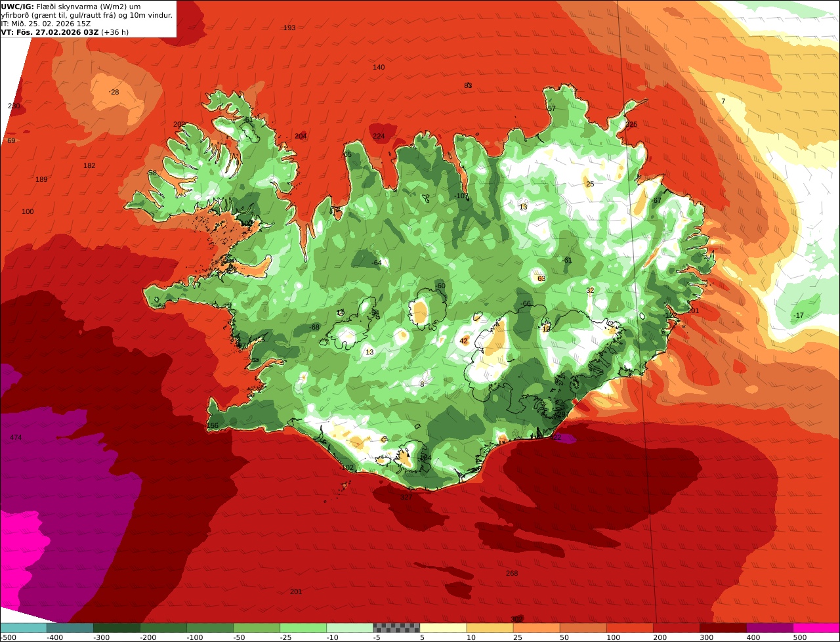840x642 pixels.
Task: Click the checkered swatch between -5 and 5
Action: 396,628
